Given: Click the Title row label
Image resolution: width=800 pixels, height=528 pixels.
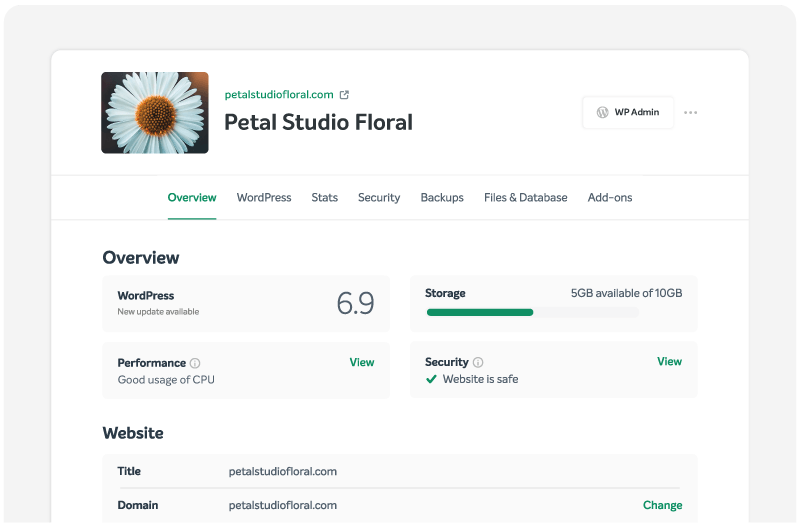Looking at the screenshot, I should click(x=129, y=471).
